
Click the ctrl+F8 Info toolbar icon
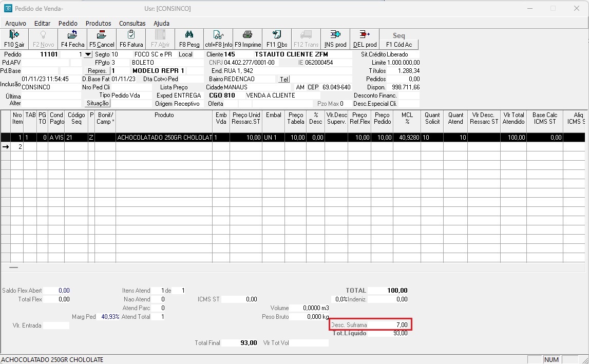tap(219, 39)
